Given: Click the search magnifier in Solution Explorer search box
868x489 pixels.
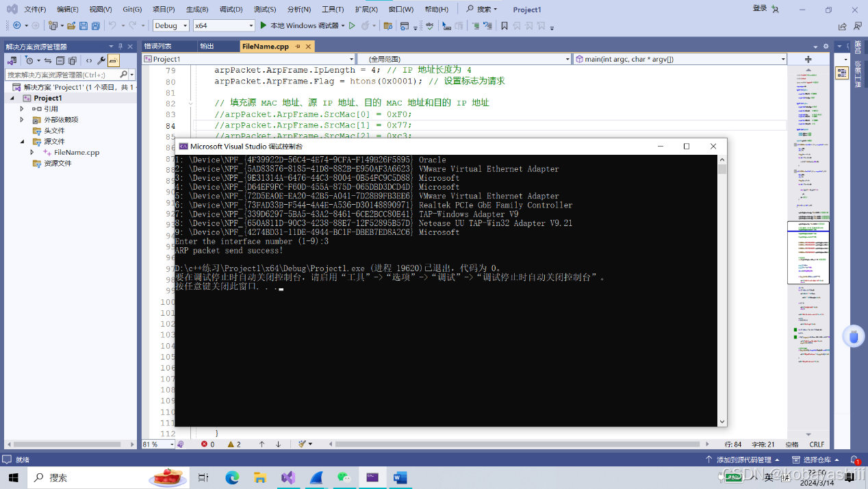Looking at the screenshot, I should (x=124, y=75).
